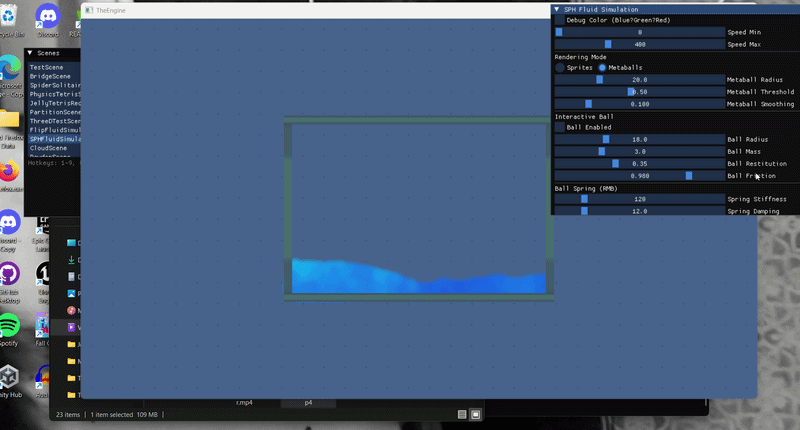The image size is (800, 430).
Task: Collapse the Scenes panel
Action: (31, 53)
